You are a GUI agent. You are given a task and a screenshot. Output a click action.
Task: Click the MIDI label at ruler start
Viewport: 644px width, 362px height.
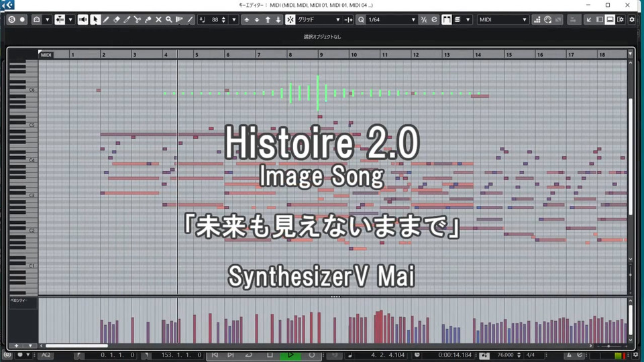click(x=46, y=54)
